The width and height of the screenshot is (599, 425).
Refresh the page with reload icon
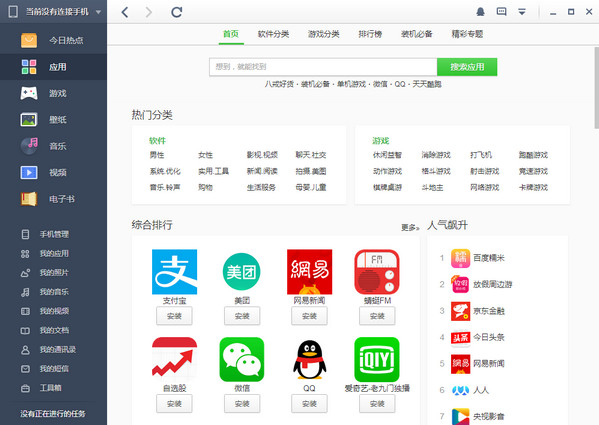176,12
